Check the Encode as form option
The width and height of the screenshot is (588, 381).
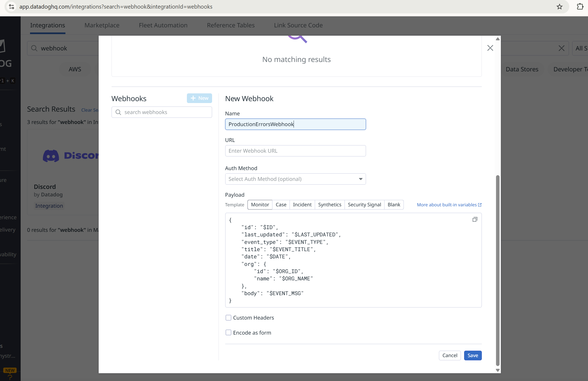pyautogui.click(x=228, y=333)
